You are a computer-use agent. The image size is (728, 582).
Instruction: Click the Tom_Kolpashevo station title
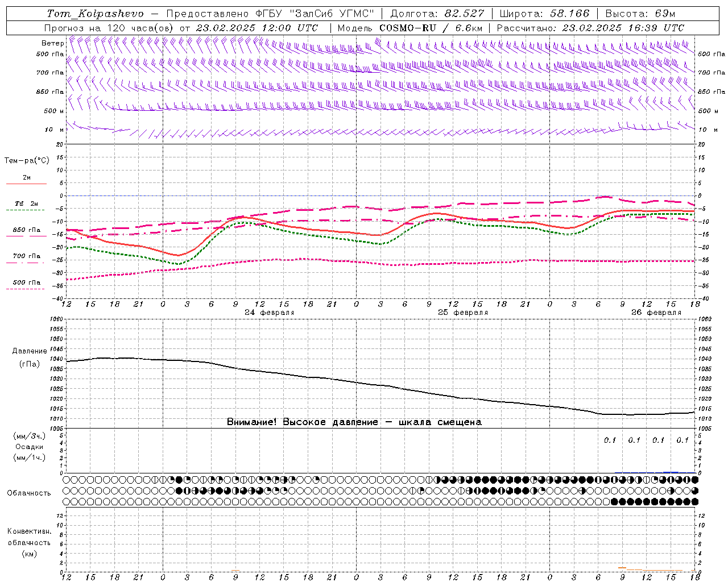pyautogui.click(x=96, y=14)
